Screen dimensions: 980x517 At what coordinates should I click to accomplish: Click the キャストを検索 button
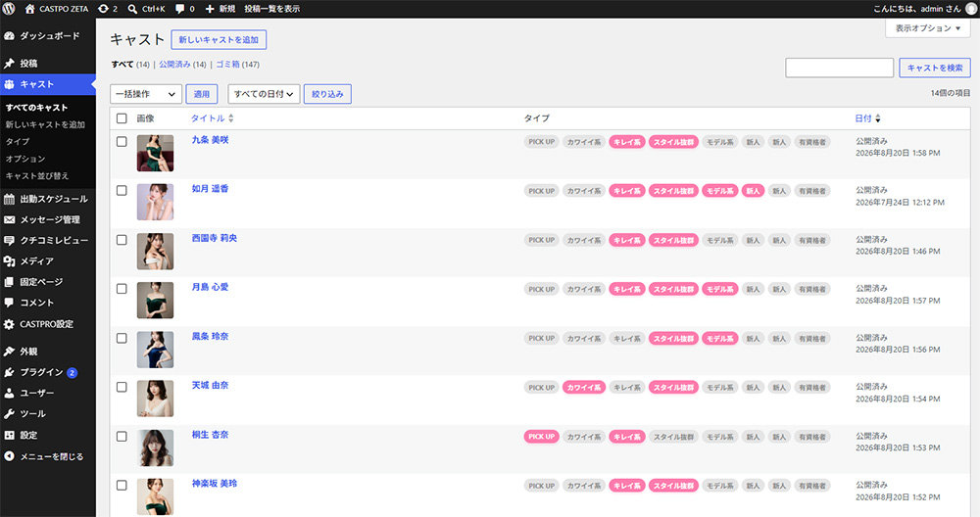934,68
